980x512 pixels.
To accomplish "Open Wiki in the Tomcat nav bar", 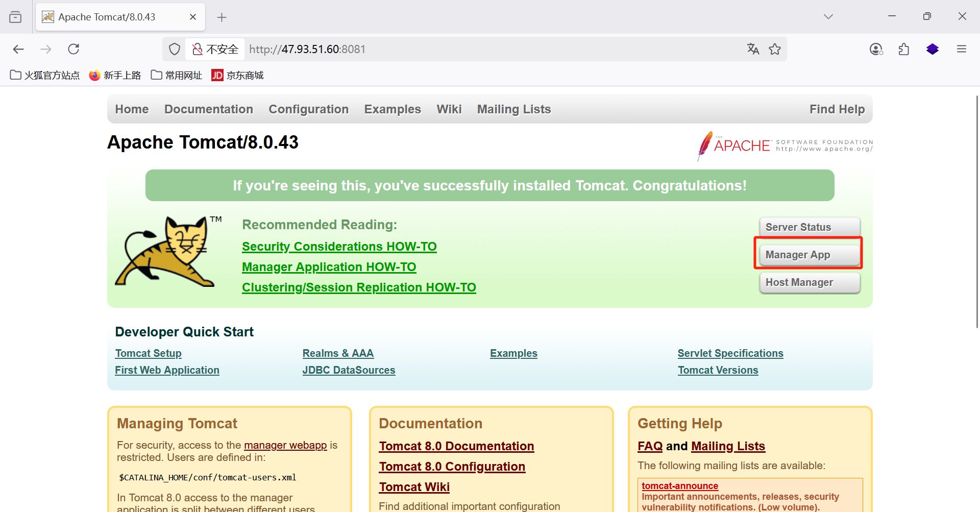I will coord(449,109).
